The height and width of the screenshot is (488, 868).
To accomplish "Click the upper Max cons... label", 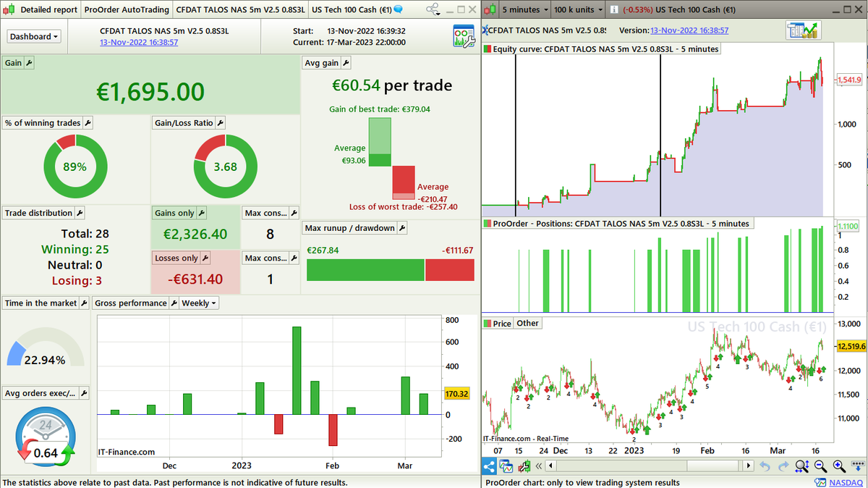I will point(267,213).
